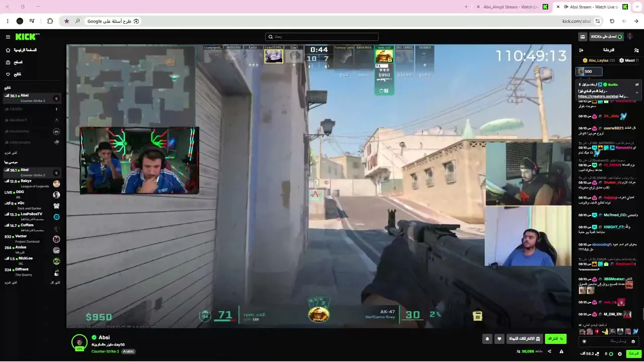Follow channel with the heart button
Viewport: 644px width, 362px height.
(500, 339)
